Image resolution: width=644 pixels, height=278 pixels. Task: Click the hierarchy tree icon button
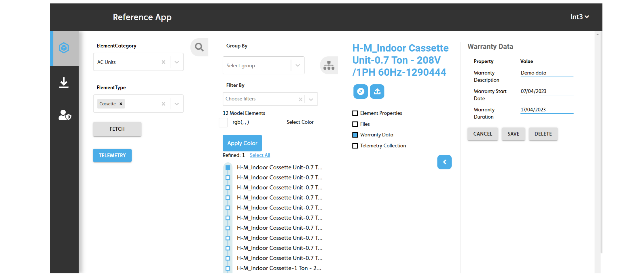pyautogui.click(x=329, y=65)
